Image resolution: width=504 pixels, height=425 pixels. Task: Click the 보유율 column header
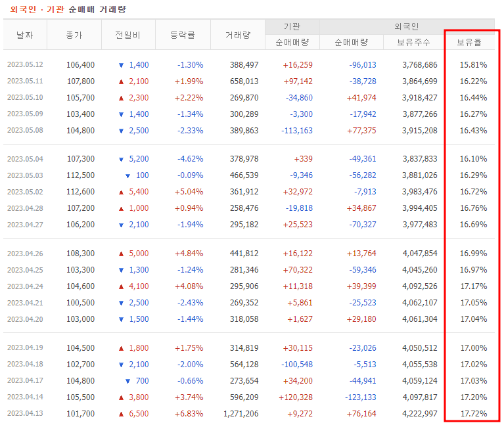click(x=469, y=42)
